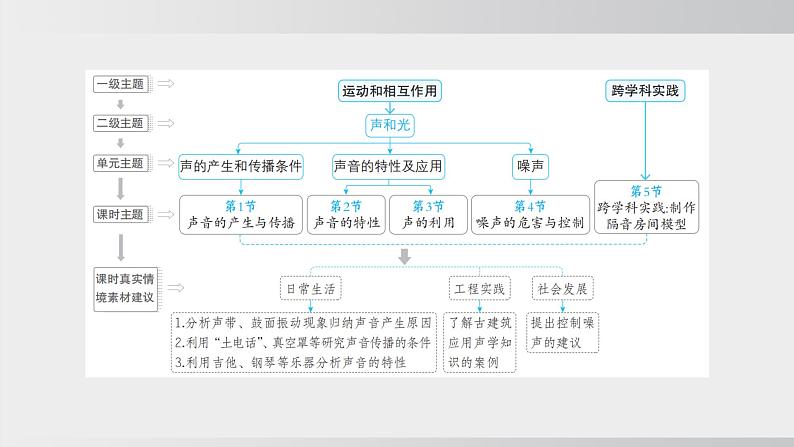This screenshot has width=794, height=447.
Task: Click the 课时主题 label box
Action: [122, 214]
